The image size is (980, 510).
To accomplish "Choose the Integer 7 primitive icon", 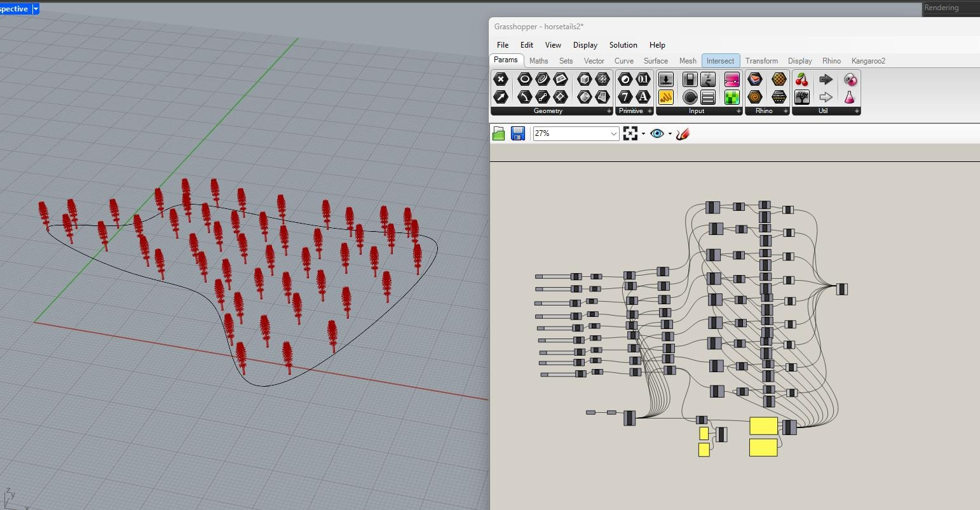I will 625,97.
